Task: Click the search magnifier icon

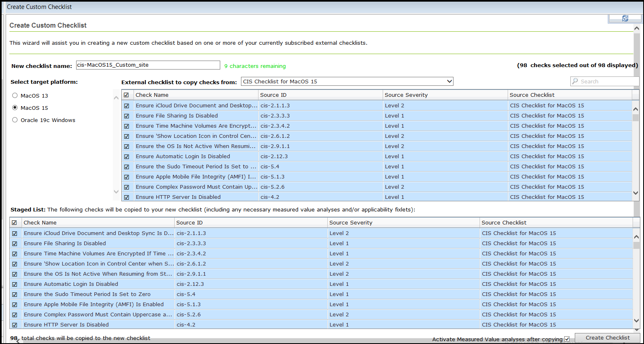Action: click(575, 81)
